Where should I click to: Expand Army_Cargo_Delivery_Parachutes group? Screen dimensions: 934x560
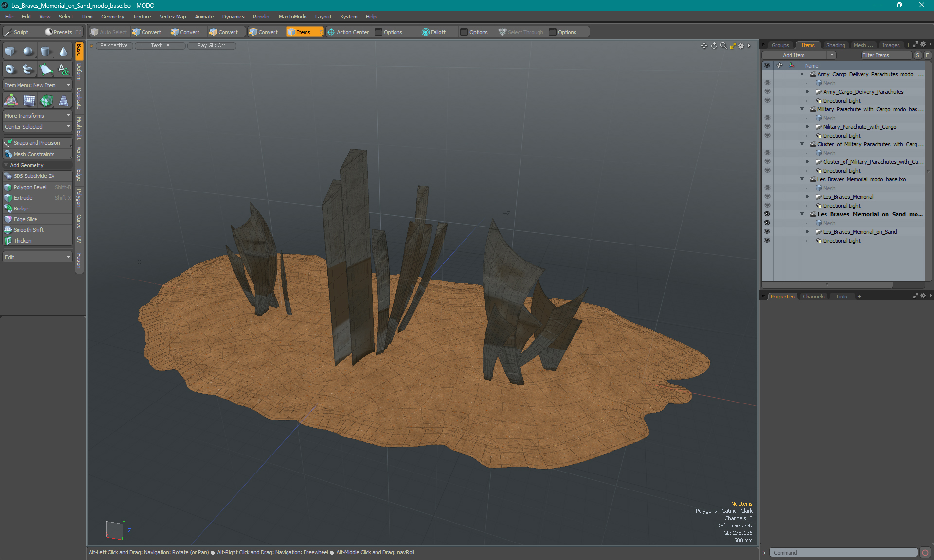point(808,92)
